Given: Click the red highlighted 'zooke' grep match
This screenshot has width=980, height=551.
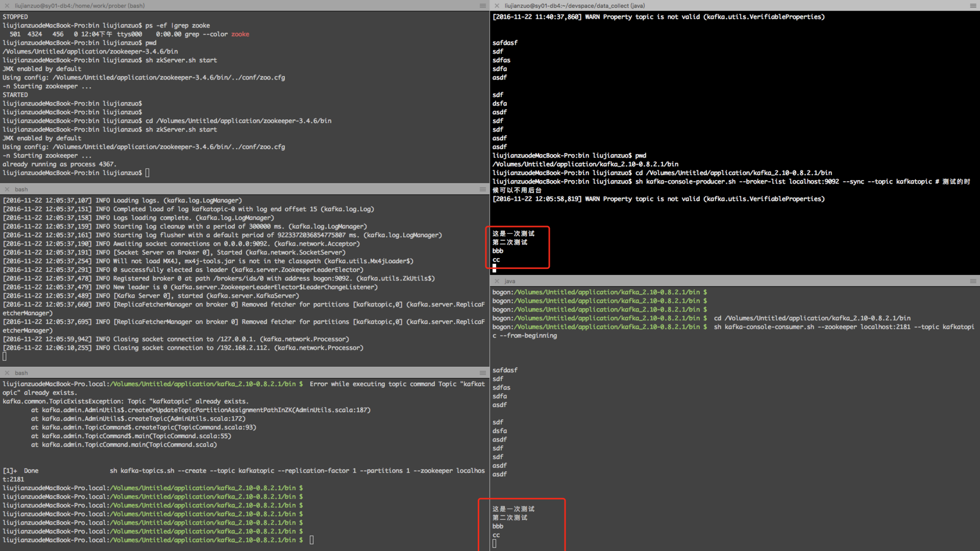Looking at the screenshot, I should [x=240, y=34].
